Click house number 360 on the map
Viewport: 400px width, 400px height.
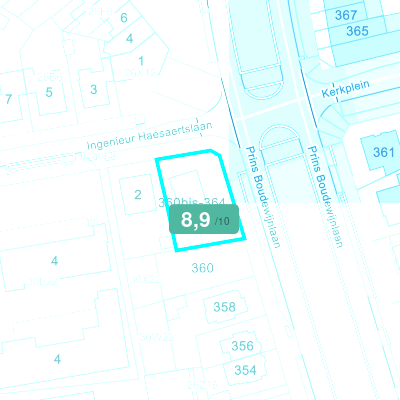click(x=203, y=268)
